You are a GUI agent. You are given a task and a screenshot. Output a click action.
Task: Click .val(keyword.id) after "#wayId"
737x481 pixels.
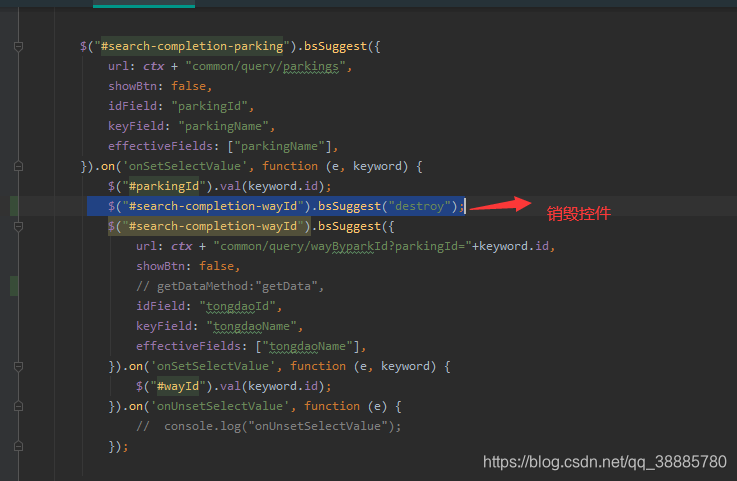click(x=269, y=386)
